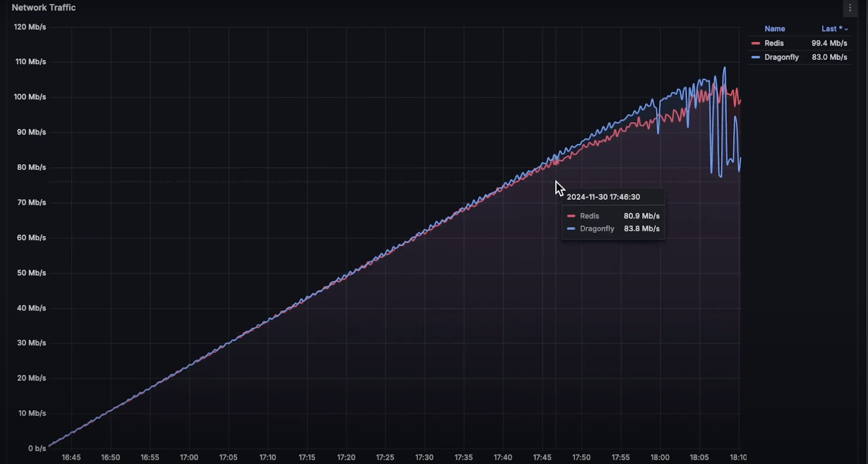Click the 0 b/s y-axis label

(37, 448)
